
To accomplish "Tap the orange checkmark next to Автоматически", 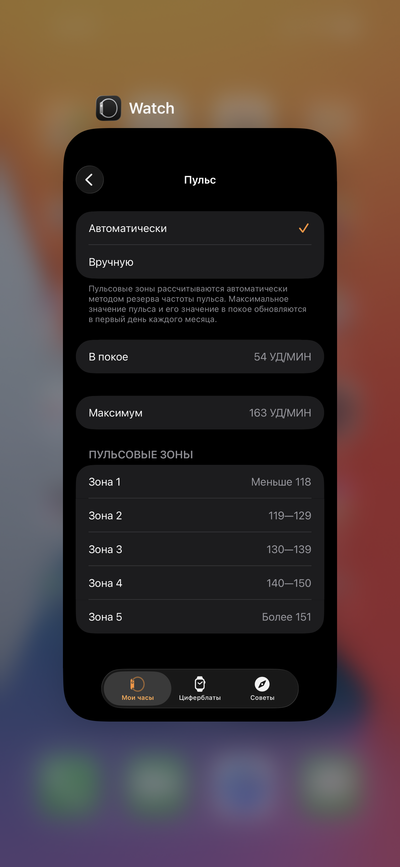I will click(303, 228).
